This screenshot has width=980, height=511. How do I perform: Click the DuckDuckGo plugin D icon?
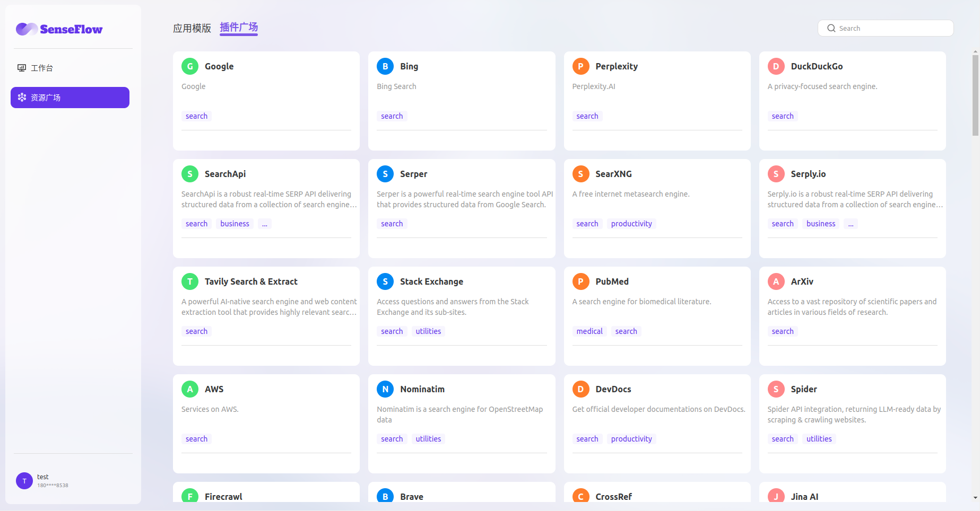pyautogui.click(x=776, y=66)
